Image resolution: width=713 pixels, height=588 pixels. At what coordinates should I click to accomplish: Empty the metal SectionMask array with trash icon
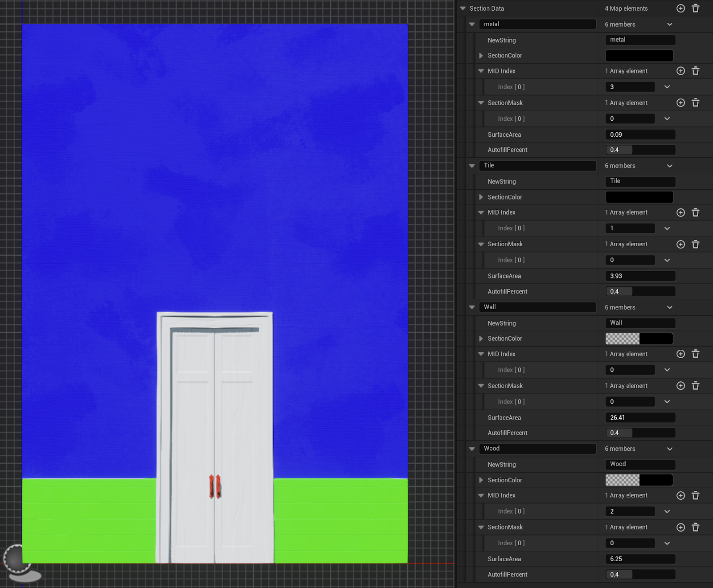click(695, 103)
